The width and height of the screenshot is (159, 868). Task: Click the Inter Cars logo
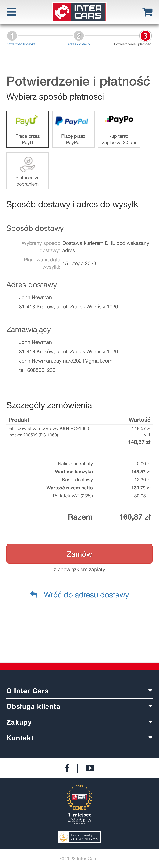79,11
